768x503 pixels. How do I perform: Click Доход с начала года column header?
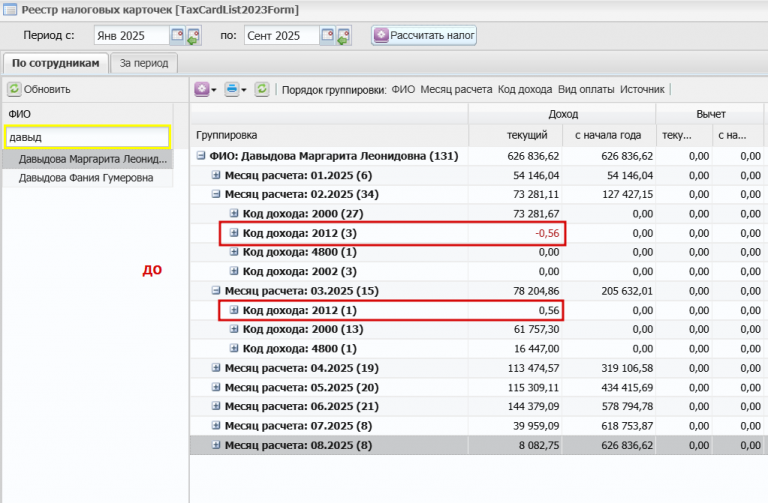pos(609,135)
